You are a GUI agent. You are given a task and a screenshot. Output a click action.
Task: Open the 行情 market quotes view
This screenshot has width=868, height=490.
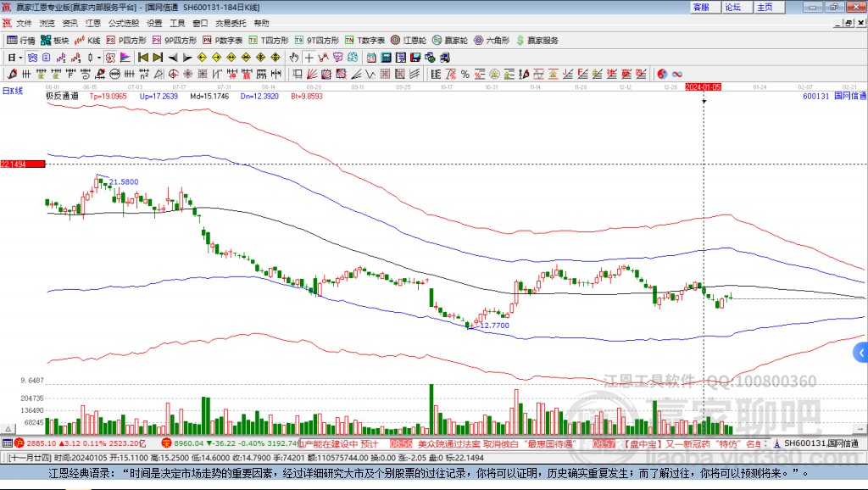pyautogui.click(x=21, y=40)
